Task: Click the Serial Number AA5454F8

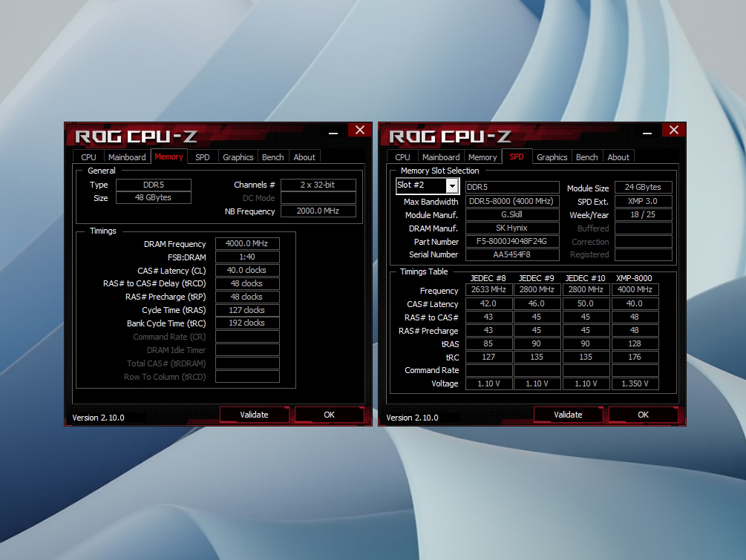Action: tap(512, 255)
